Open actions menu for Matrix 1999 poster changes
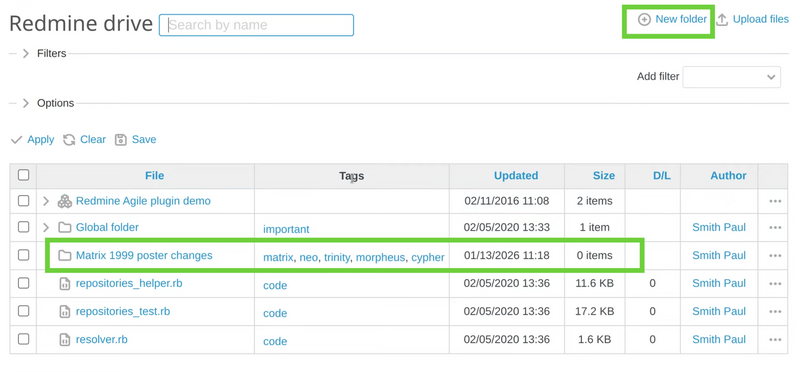Screen dimensions: 800x372 pos(775,256)
